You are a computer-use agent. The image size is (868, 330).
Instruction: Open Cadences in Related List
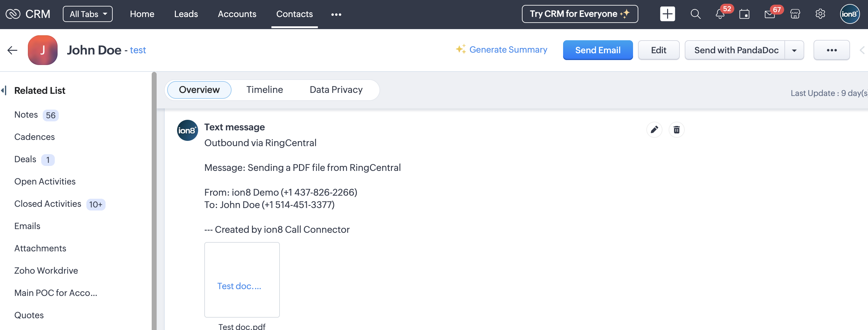34,137
